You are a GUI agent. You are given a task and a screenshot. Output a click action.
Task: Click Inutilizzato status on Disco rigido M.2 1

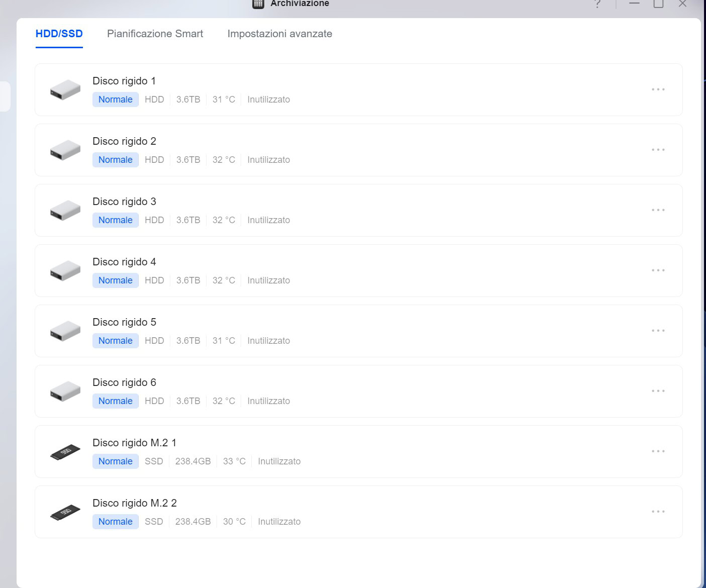pyautogui.click(x=279, y=461)
